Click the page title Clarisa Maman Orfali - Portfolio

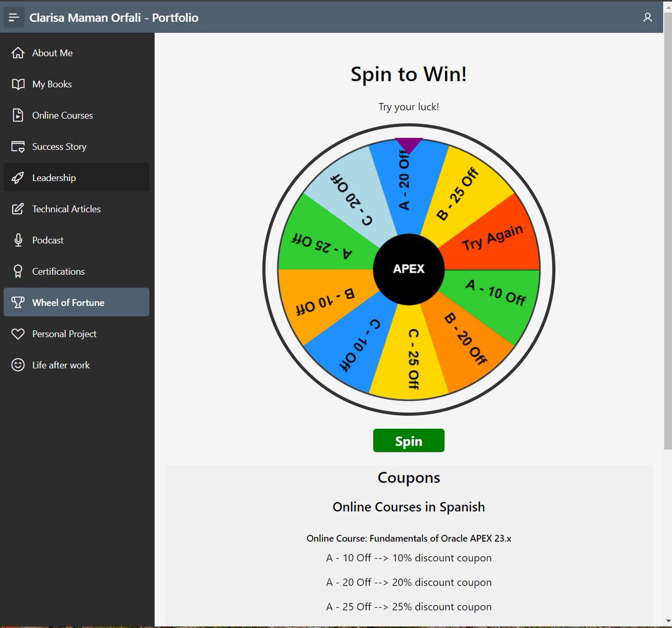[114, 17]
